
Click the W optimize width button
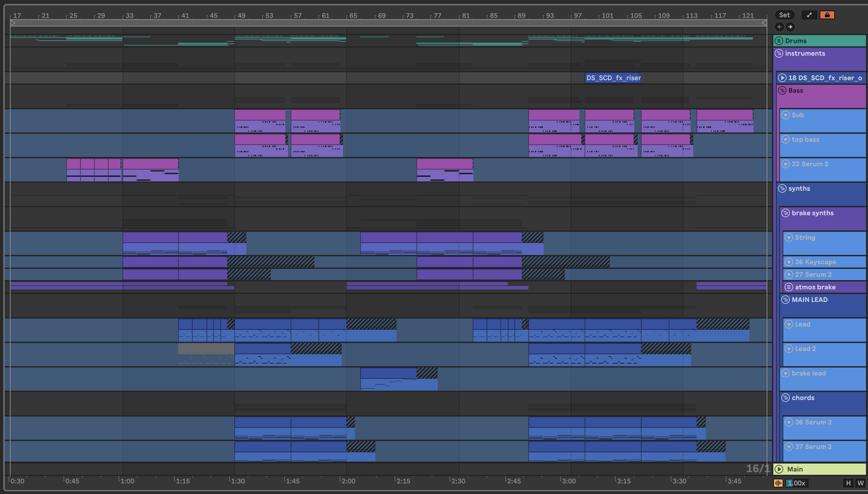[860, 483]
